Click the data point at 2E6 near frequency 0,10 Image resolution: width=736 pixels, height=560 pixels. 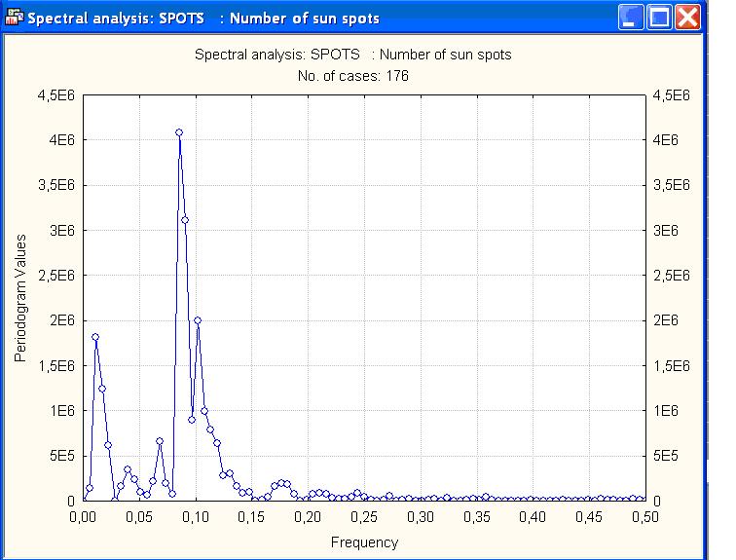tap(198, 320)
